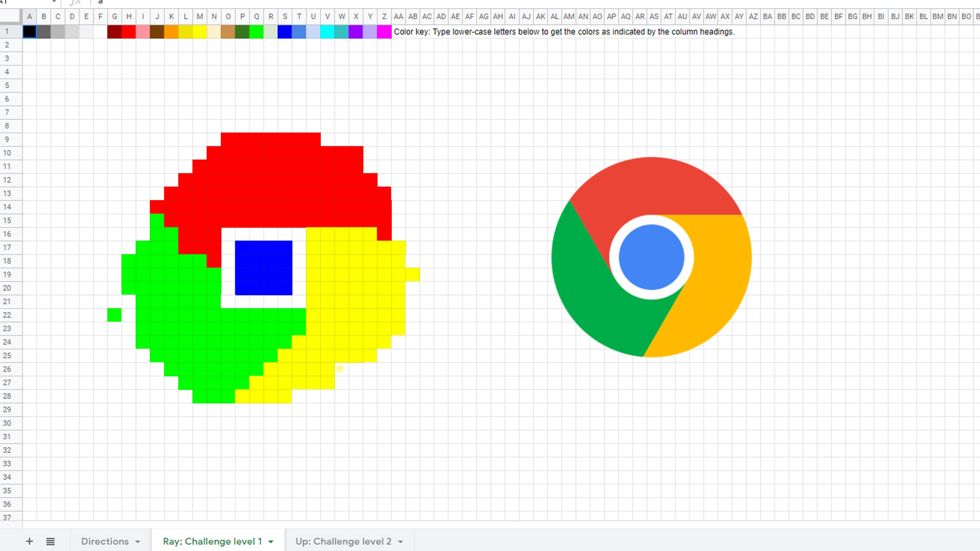Image resolution: width=980 pixels, height=551 pixels.
Task: Choose the brown swatch in cell J1
Action: tap(157, 32)
